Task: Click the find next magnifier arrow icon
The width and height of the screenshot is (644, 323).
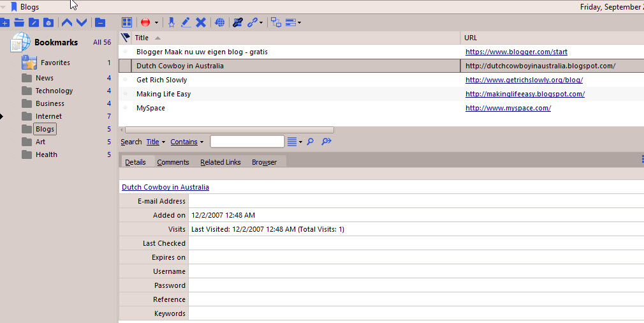Action: (326, 142)
